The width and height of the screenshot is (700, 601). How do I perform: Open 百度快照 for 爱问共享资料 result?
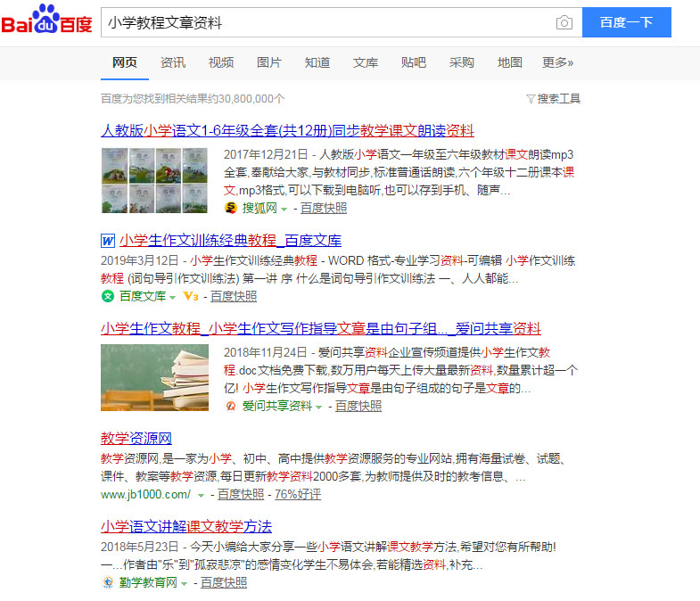(x=358, y=407)
